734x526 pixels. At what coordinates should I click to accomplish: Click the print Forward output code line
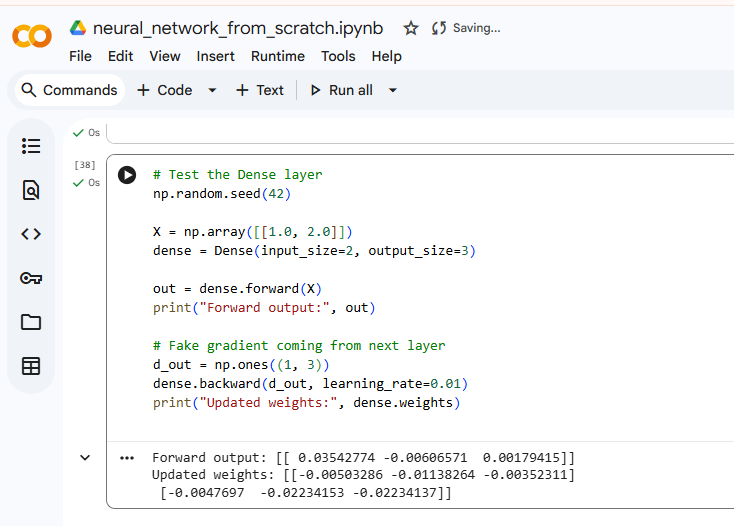[264, 308]
